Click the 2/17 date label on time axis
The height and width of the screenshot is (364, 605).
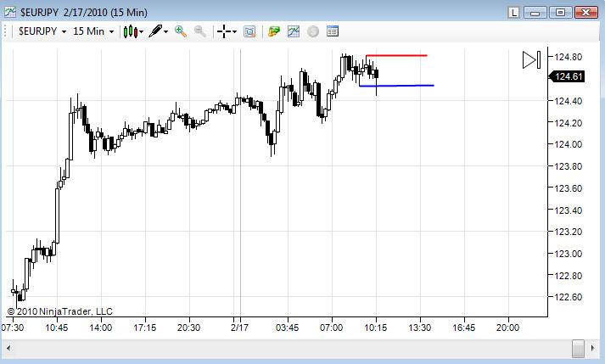pyautogui.click(x=239, y=328)
